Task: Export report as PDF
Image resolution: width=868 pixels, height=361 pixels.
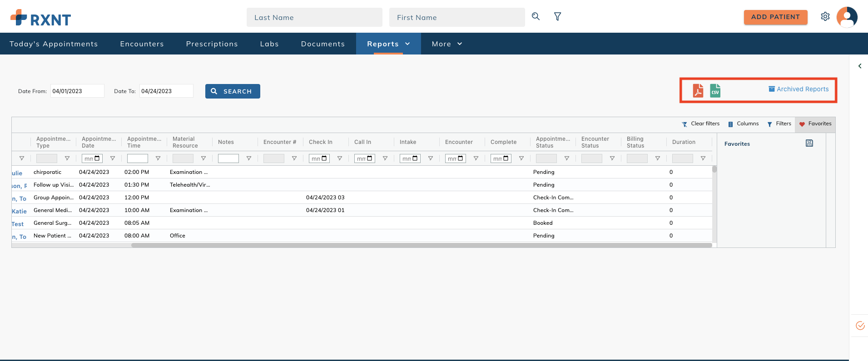Action: pos(698,90)
